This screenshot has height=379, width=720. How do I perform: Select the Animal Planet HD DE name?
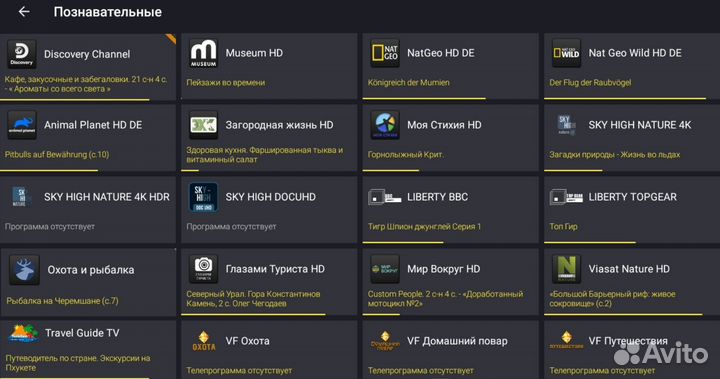93,125
